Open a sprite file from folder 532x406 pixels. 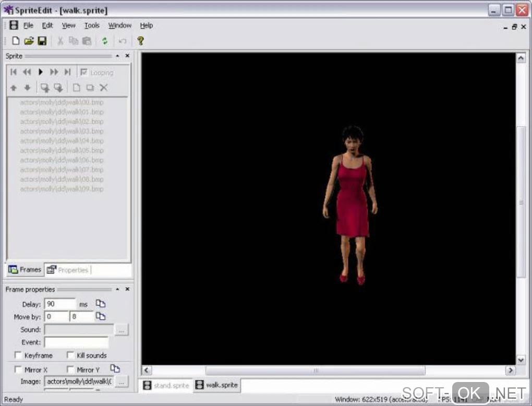(29, 41)
